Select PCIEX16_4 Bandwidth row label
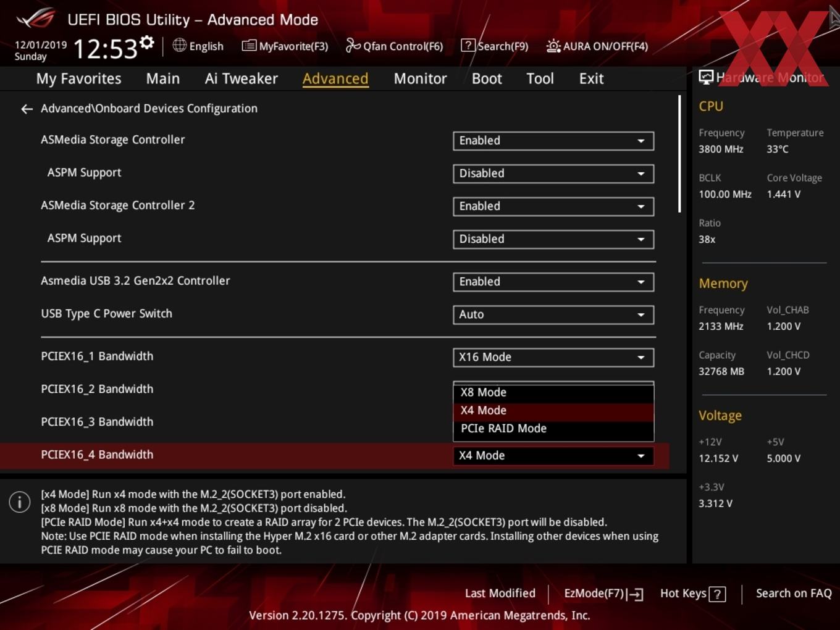Viewport: 840px width, 630px height. coord(97,455)
